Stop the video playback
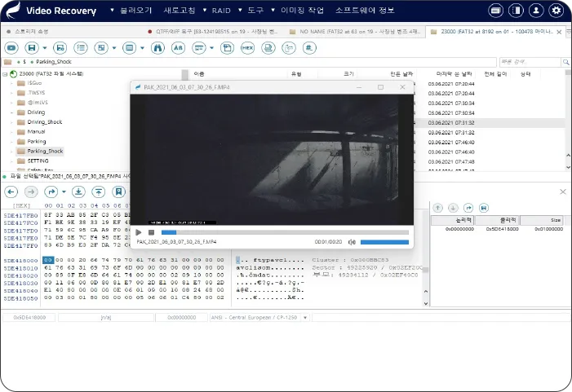572x392 pixels. click(151, 232)
